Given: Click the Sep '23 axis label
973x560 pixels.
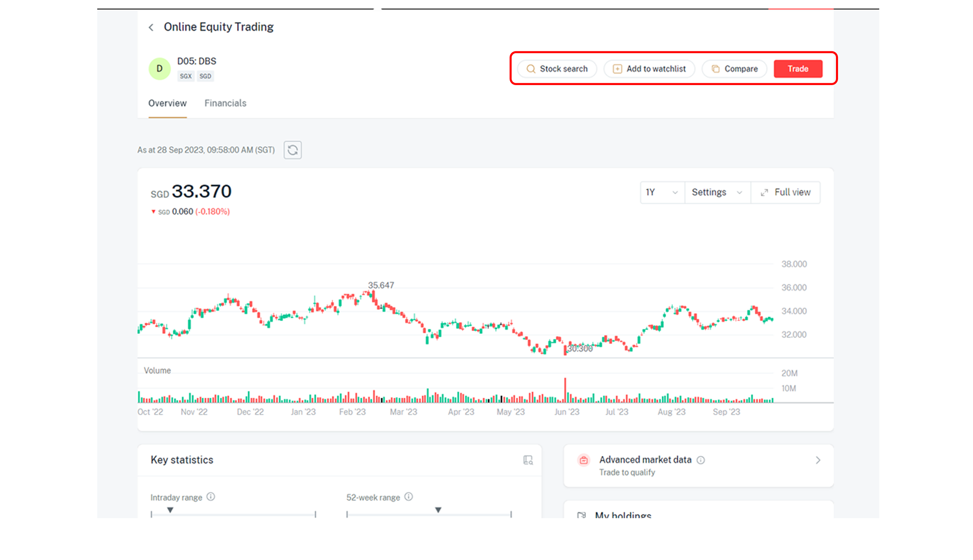Looking at the screenshot, I should pos(726,412).
